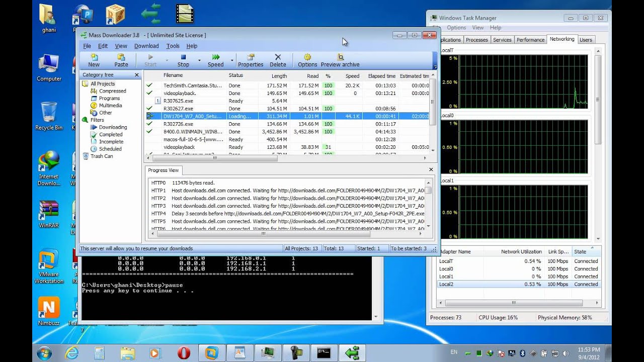644x362 pixels.
Task: Open the ghani folder on the desktop
Action: pos(49,19)
